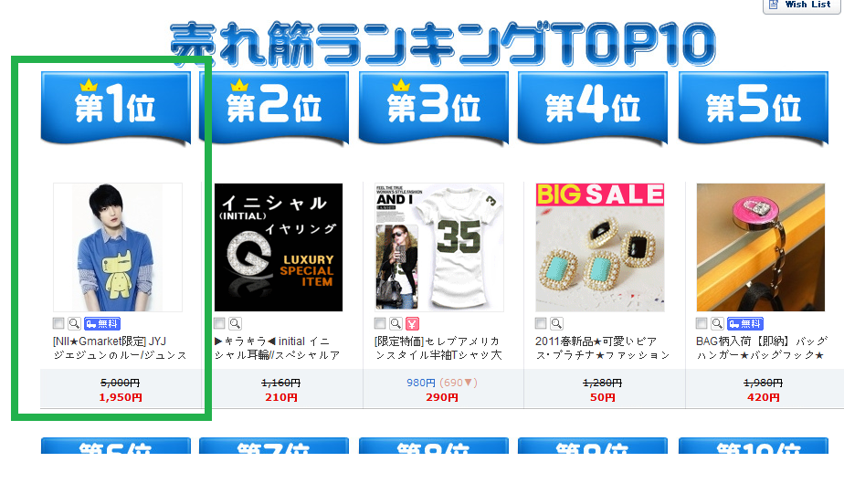
Task: Click free shipping 無料 badge under JYJ shirt
Action: click(102, 323)
